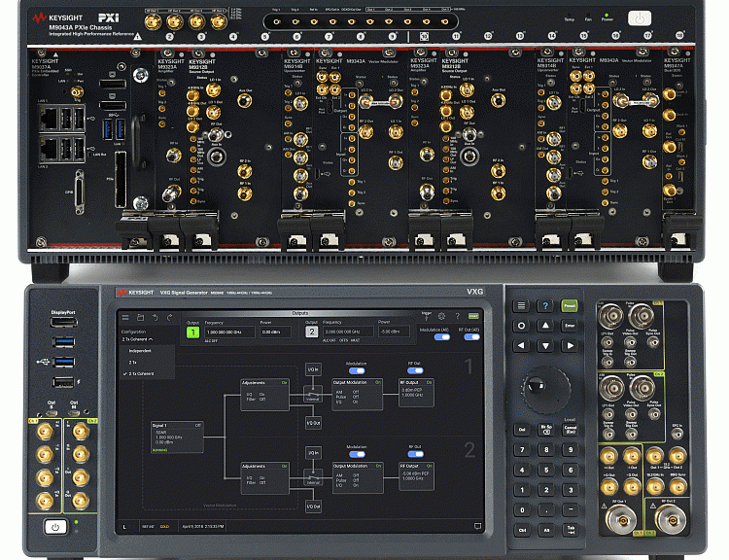Click the front-panel right arrow key

(x=570, y=345)
